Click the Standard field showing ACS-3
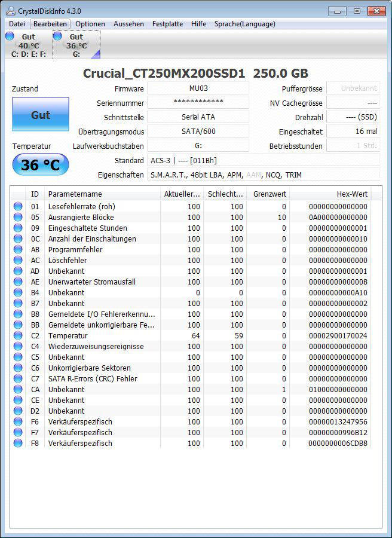 264,160
